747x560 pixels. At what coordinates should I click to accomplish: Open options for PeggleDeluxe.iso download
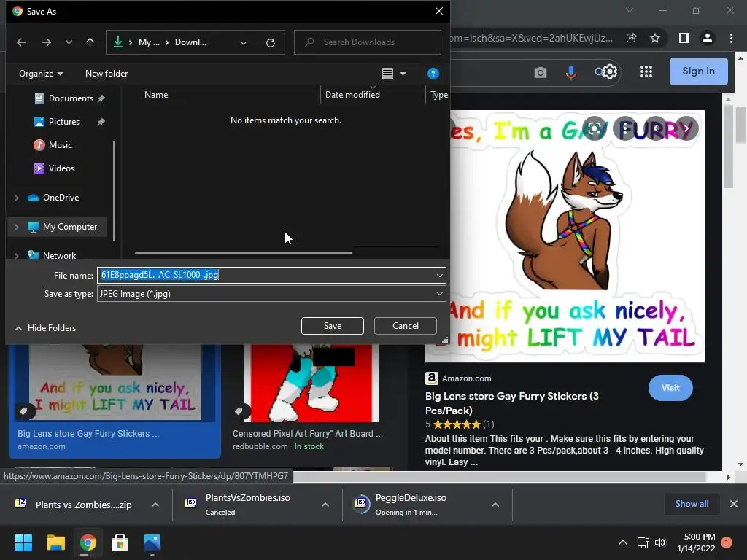click(495, 505)
